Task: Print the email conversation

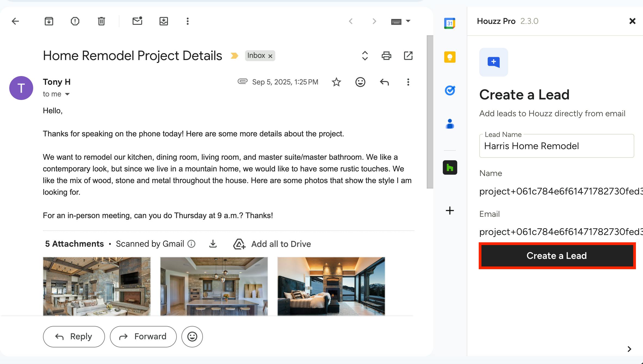Action: coord(386,56)
